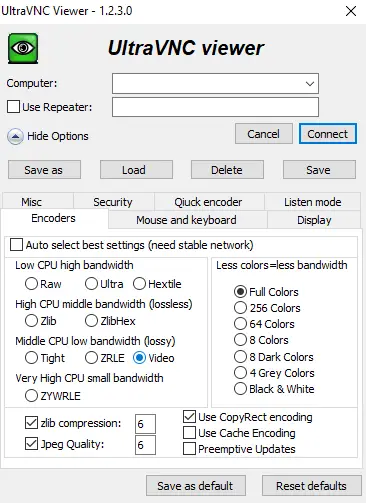Switch to the Security tab

113,202
